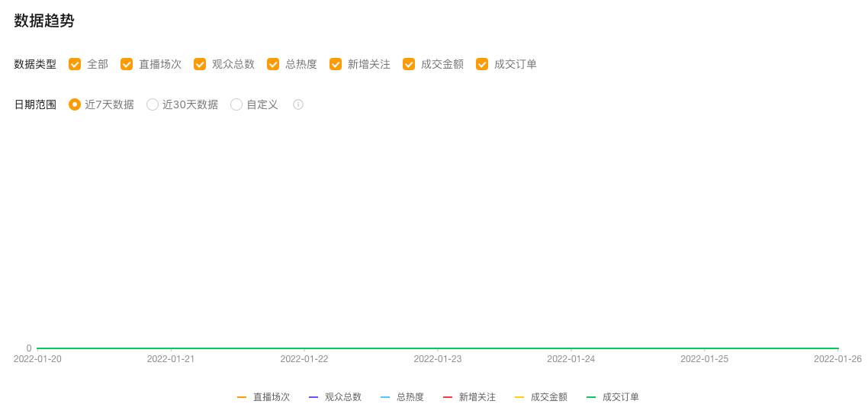Hide 直播场次 series via chart legend
The width and height of the screenshot is (868, 417).
(263, 397)
